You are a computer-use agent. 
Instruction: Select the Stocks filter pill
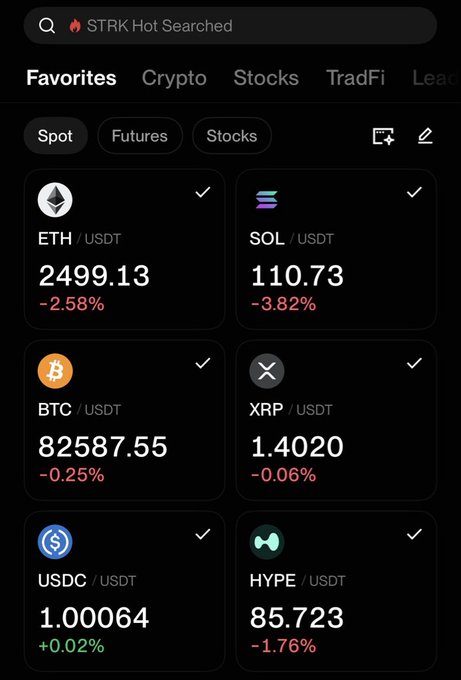232,136
